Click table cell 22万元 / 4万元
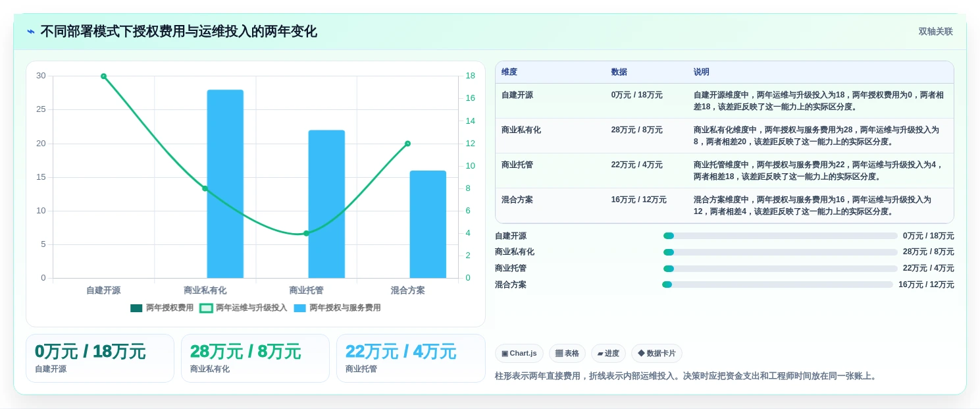The height and width of the screenshot is (409, 980). pyautogui.click(x=637, y=165)
